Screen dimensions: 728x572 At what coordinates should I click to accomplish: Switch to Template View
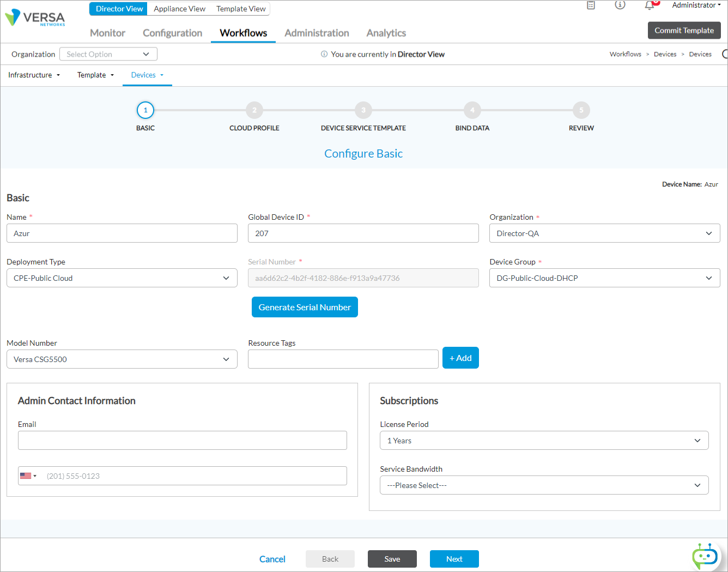tap(241, 9)
